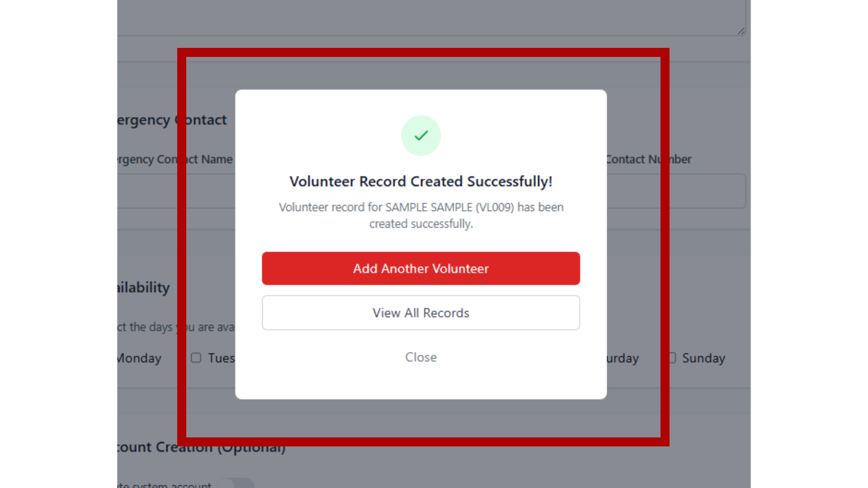Check the Sunday availability checkbox

click(672, 357)
